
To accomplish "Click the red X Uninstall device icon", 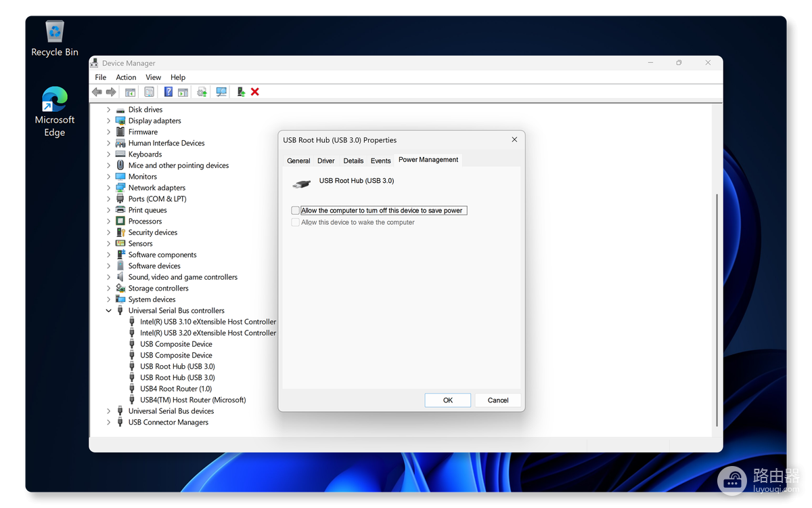I will 255,92.
